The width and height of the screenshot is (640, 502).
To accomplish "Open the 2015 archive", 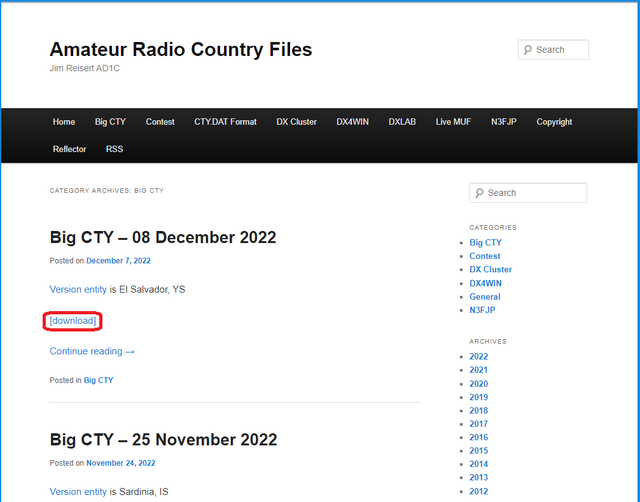I will pos(478,451).
